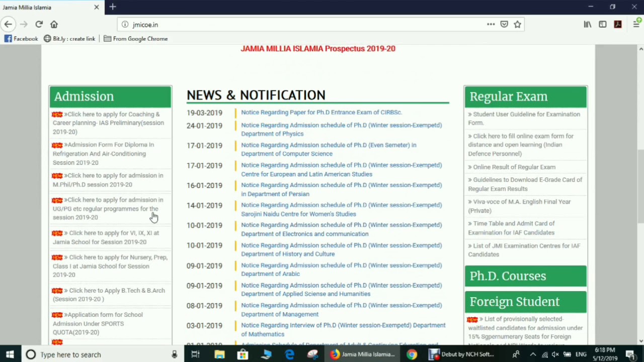Close the Jamia Millia Islamia tab
644x362 pixels.
[x=97, y=8]
